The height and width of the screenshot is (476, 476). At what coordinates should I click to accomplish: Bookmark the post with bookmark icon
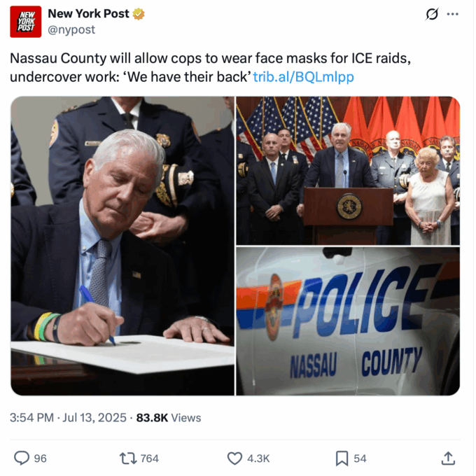click(x=342, y=458)
